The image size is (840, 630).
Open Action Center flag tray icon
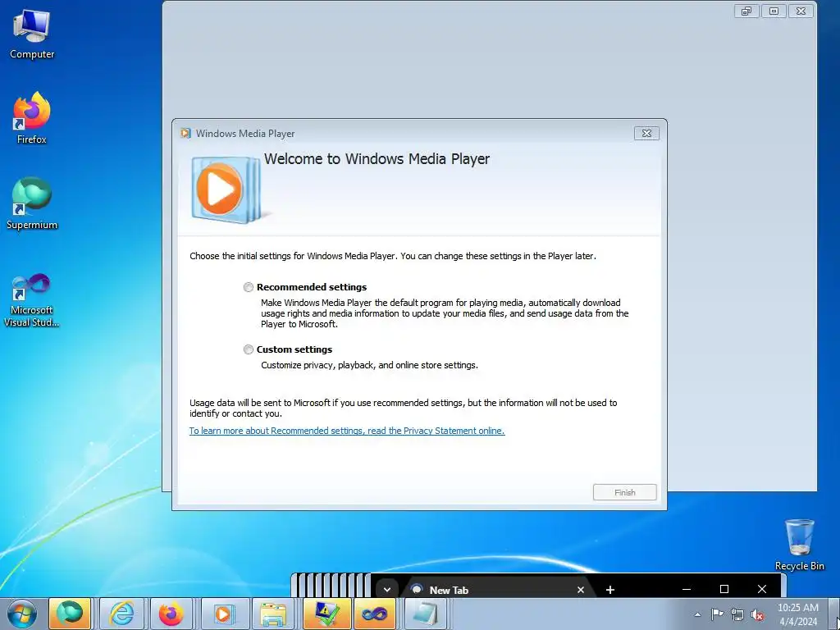coord(717,614)
